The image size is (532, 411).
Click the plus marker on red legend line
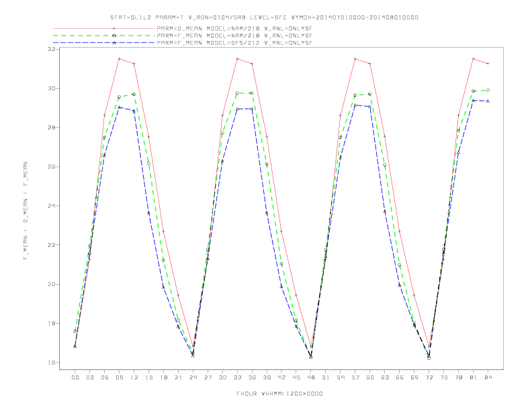(x=114, y=28)
